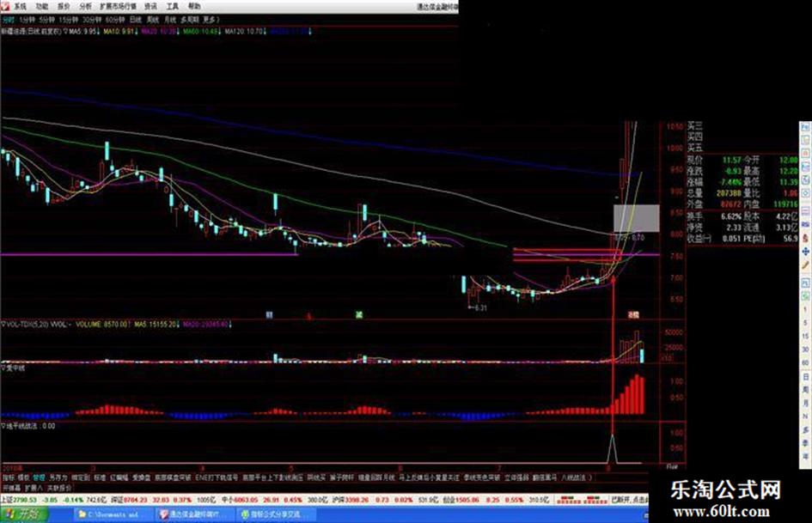Click the 季 quarterly button in right sidebar
Screen dimensions: 812x523
click(x=805, y=443)
